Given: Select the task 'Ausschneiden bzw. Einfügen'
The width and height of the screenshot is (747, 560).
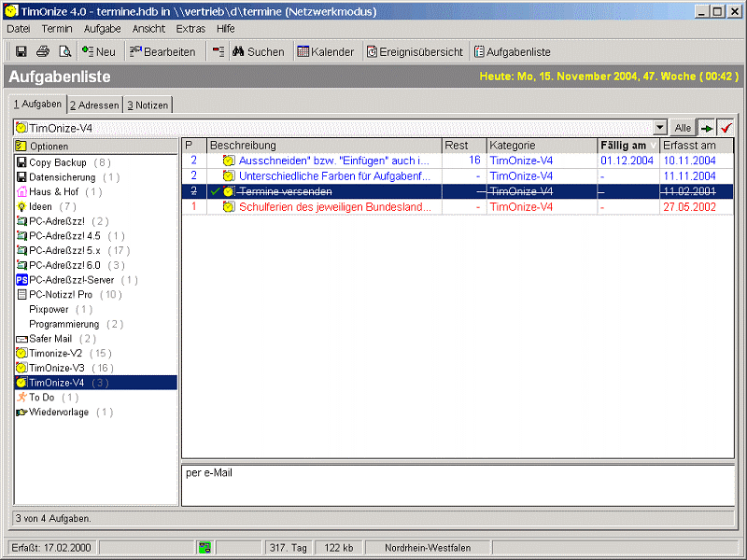Looking at the screenshot, I should (458, 161).
